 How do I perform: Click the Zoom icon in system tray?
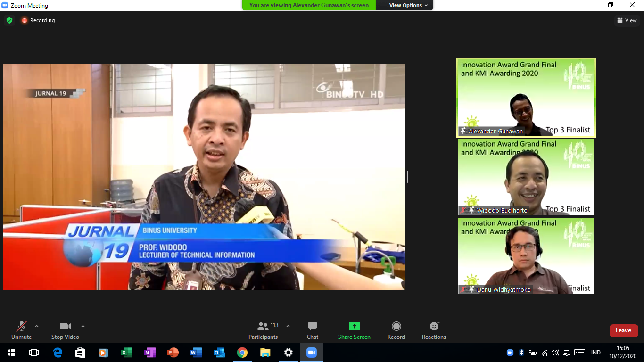point(510,353)
